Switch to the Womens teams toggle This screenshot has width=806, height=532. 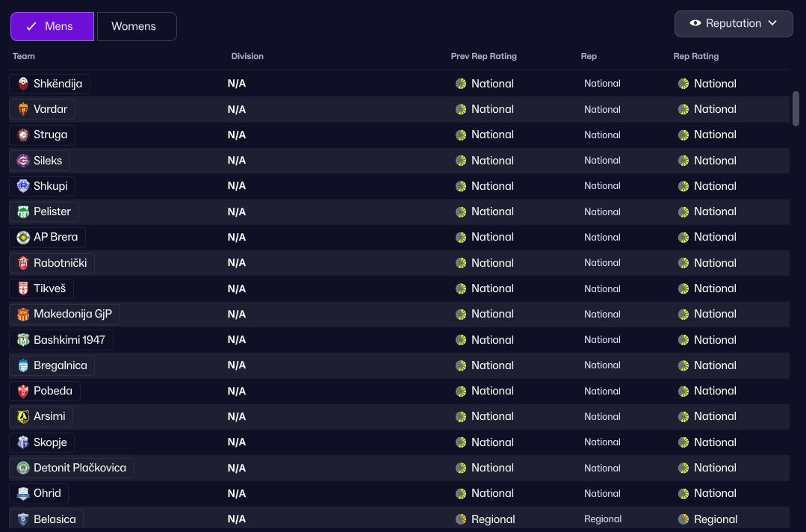(136, 26)
